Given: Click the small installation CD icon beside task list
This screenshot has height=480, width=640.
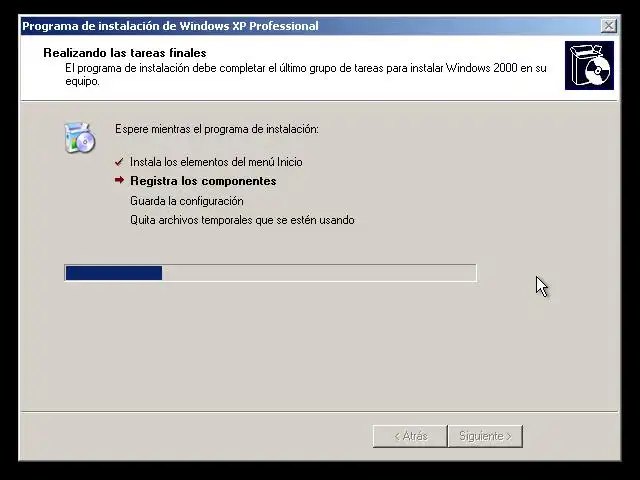Looking at the screenshot, I should [80, 138].
